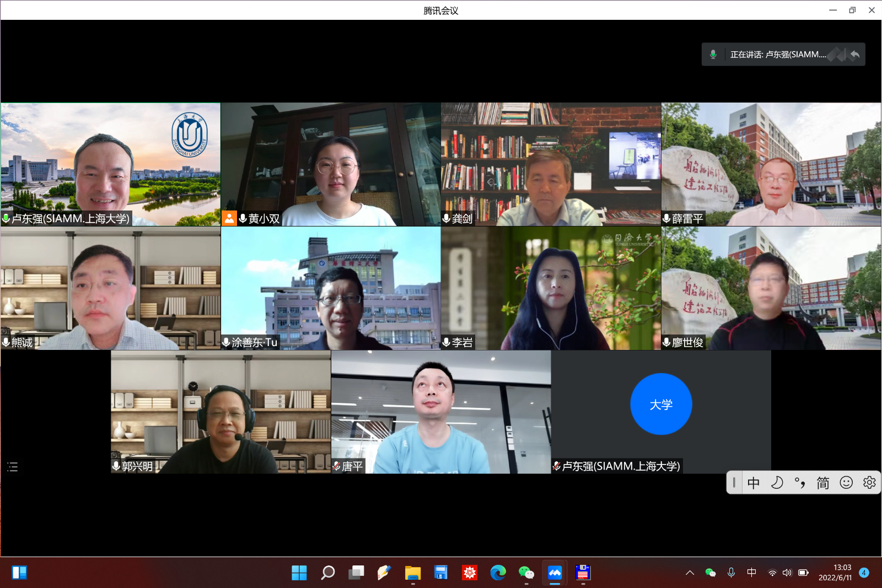Open Windows search from taskbar
This screenshot has width=882, height=588.
(328, 573)
